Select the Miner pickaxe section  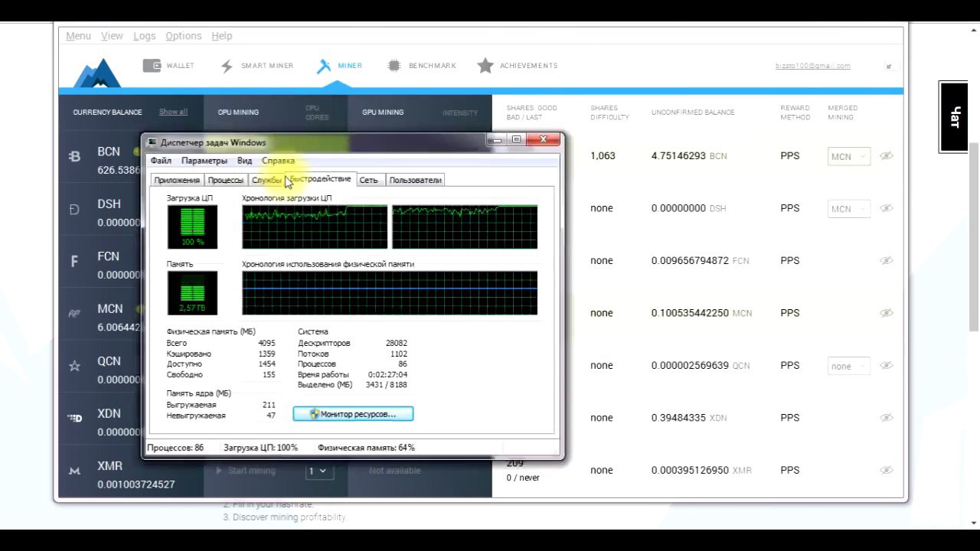point(339,66)
